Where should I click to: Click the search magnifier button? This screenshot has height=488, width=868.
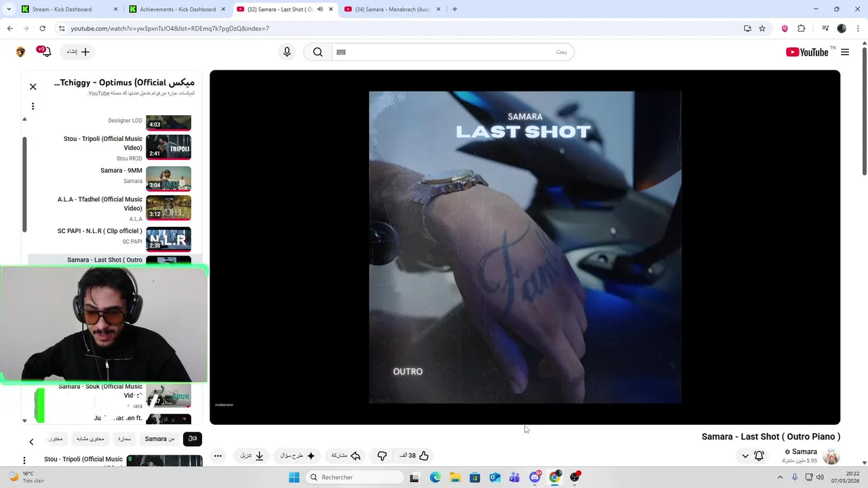pos(317,52)
